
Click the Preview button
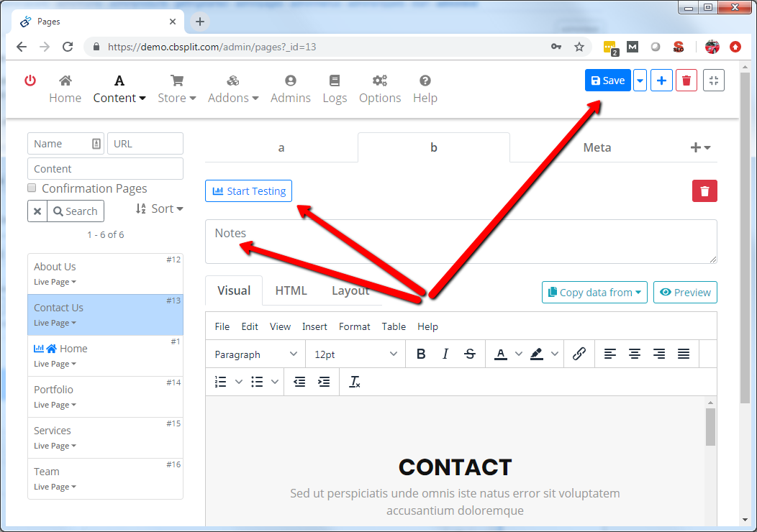[x=685, y=293]
